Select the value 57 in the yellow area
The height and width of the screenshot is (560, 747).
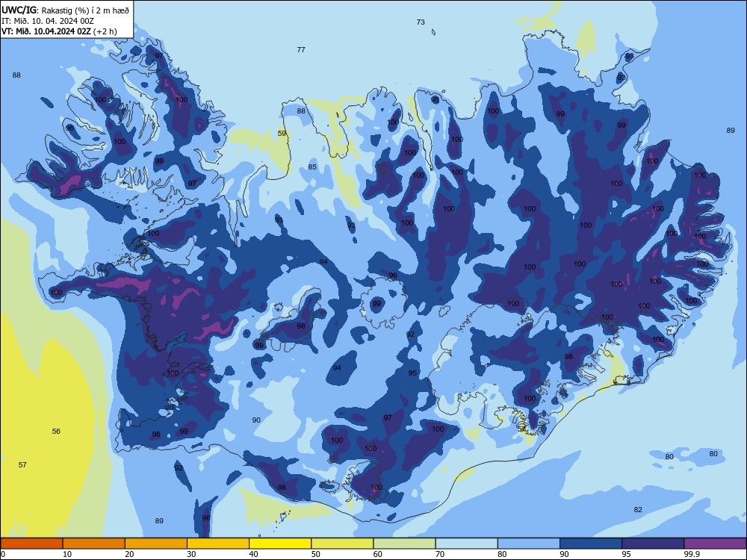point(22,464)
